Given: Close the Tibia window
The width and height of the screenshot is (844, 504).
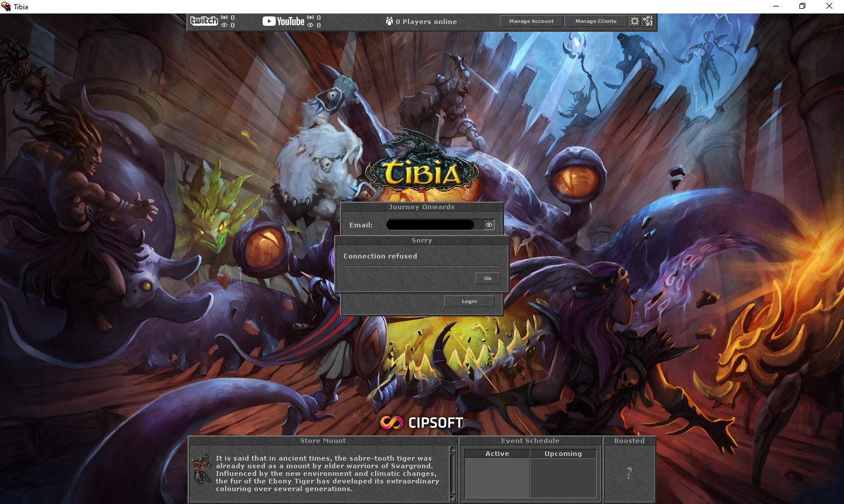Looking at the screenshot, I should click(x=829, y=6).
